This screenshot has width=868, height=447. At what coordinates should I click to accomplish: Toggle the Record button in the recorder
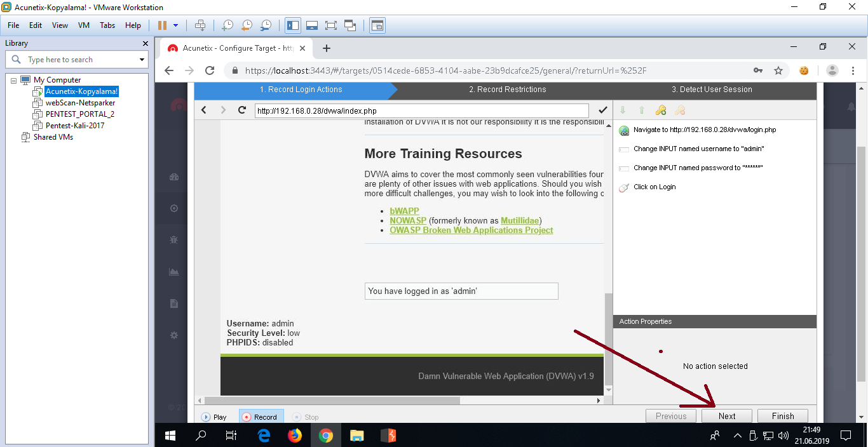tap(259, 417)
